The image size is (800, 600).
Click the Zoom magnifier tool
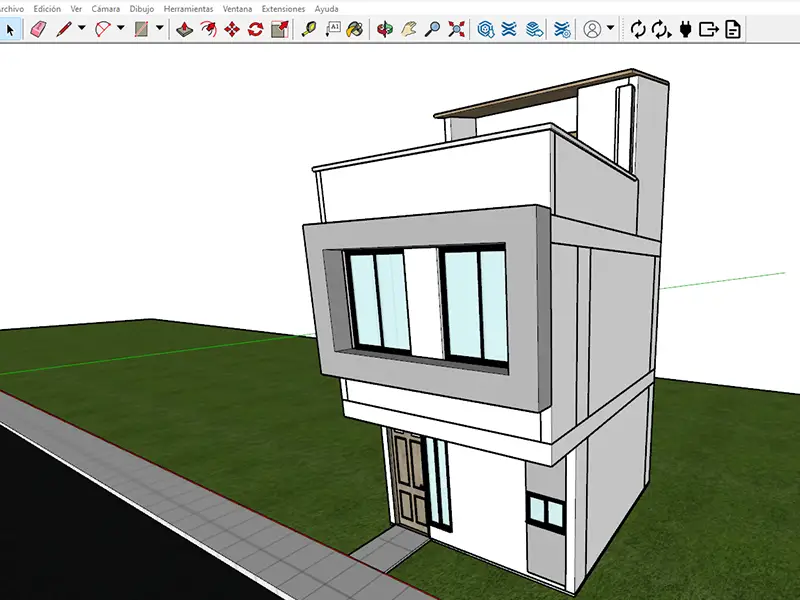(432, 29)
